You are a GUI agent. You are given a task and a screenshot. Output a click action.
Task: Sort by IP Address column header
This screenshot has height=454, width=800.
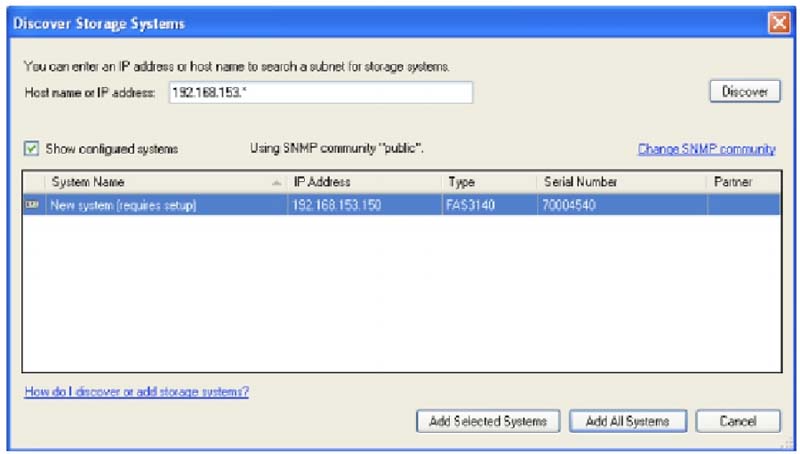(364, 182)
